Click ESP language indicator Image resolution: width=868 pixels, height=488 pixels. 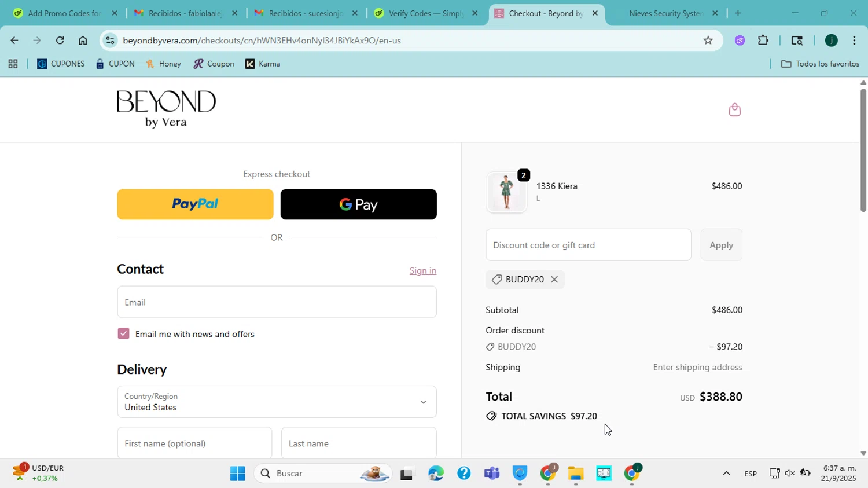tap(751, 474)
